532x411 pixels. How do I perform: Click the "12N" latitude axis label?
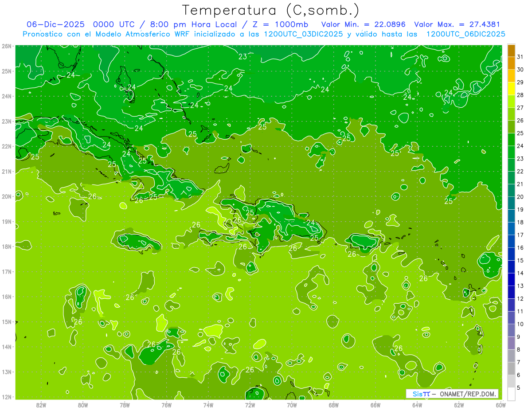7,397
